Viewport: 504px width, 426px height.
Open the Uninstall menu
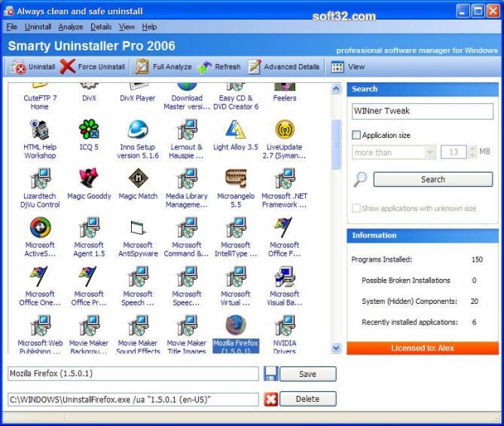click(38, 26)
